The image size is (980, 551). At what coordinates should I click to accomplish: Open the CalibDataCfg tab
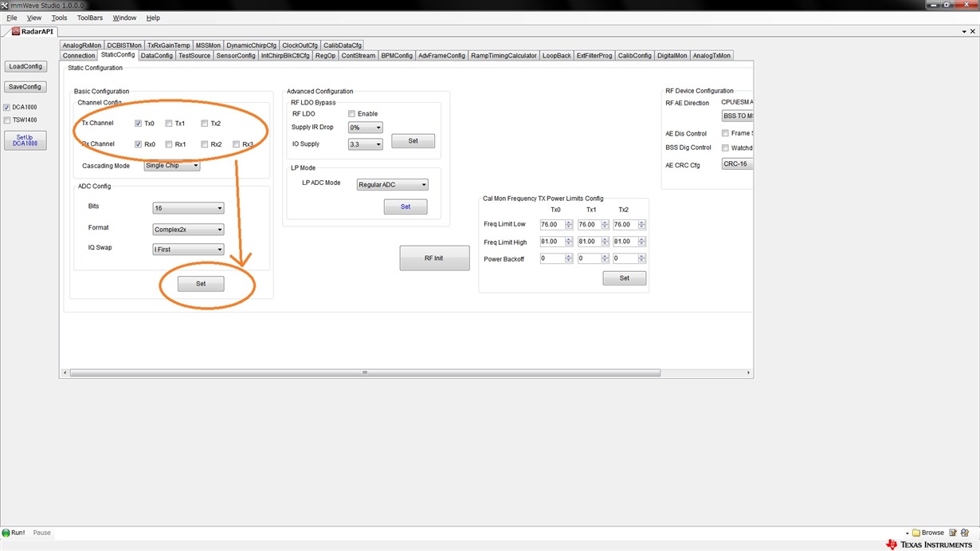(343, 45)
